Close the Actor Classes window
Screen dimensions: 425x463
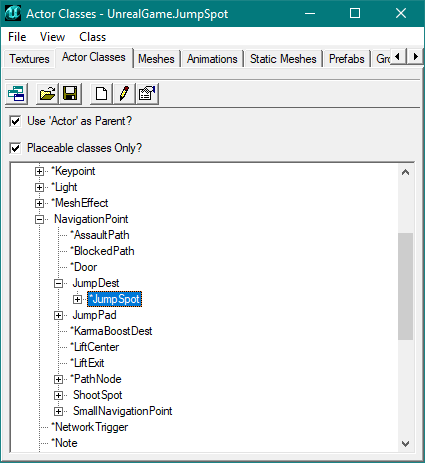click(401, 14)
